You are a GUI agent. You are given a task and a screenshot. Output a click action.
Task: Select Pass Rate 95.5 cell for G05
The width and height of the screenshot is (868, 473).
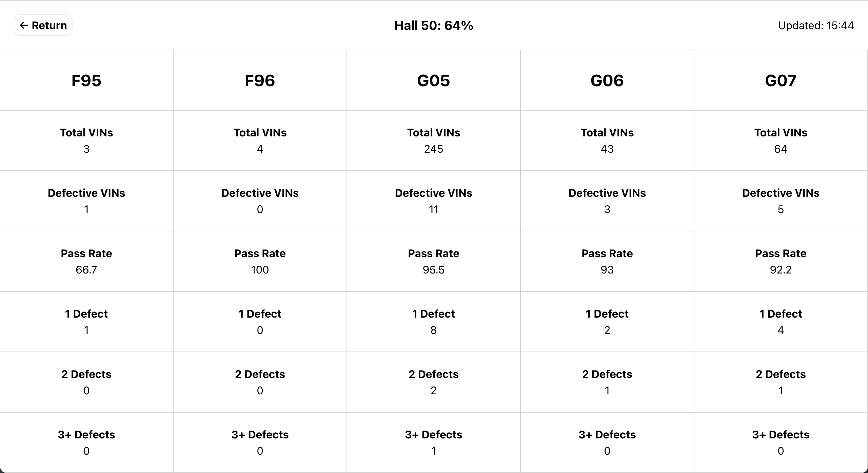[x=434, y=261]
